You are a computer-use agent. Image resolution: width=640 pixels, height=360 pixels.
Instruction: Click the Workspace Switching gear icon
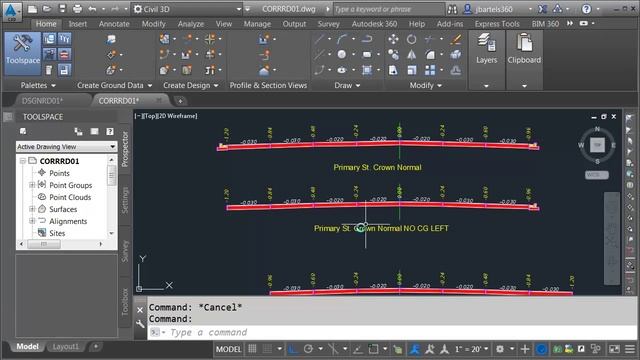500,349
